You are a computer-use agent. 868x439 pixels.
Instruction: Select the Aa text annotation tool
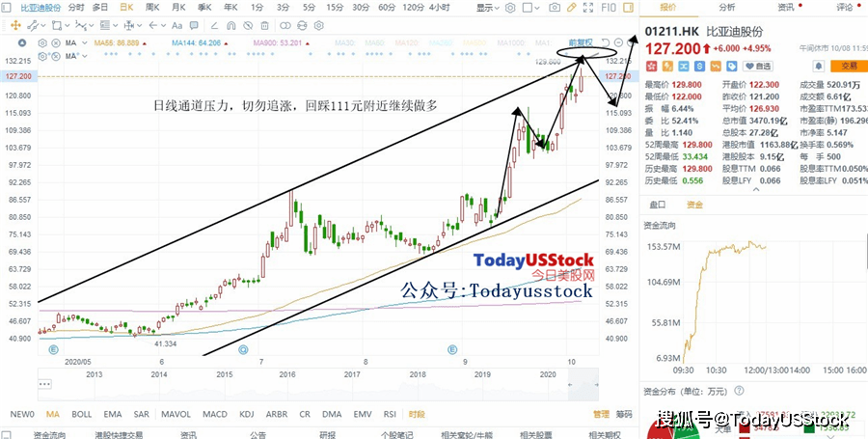177,25
